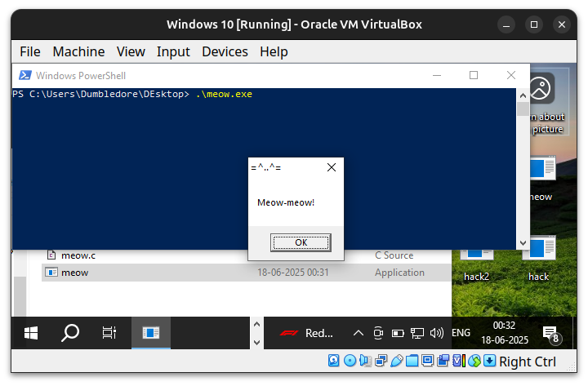
Task: Open the Help menu
Action: [274, 51]
